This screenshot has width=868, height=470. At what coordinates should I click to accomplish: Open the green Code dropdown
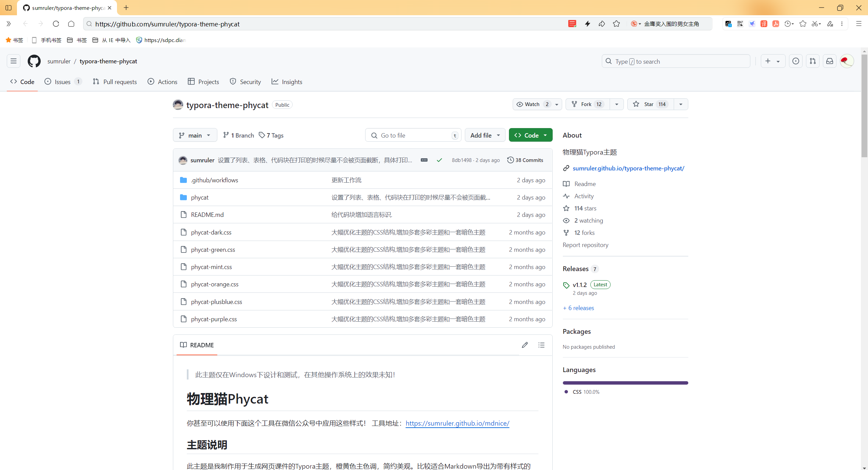click(x=531, y=135)
